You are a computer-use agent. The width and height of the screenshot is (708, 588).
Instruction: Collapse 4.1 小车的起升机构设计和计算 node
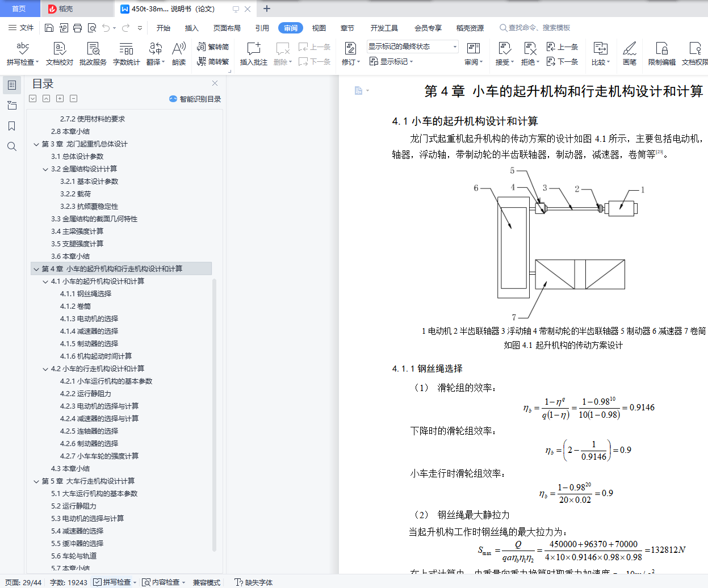point(45,282)
